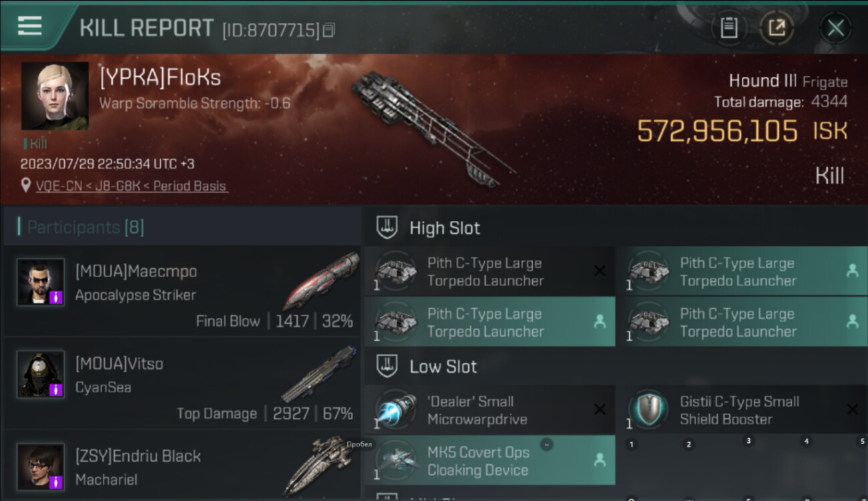
Task: Select the Gistii C-Type Small Shield Booster
Action: (740, 410)
